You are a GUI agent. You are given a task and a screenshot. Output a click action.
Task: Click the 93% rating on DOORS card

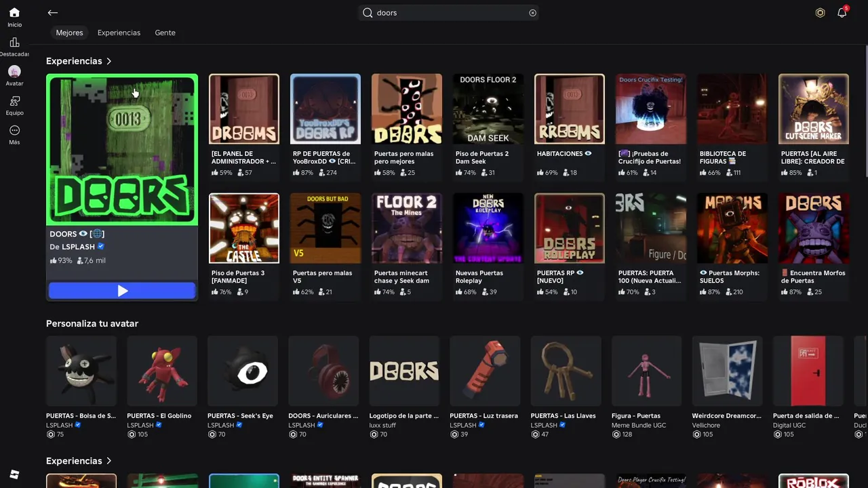(x=61, y=260)
